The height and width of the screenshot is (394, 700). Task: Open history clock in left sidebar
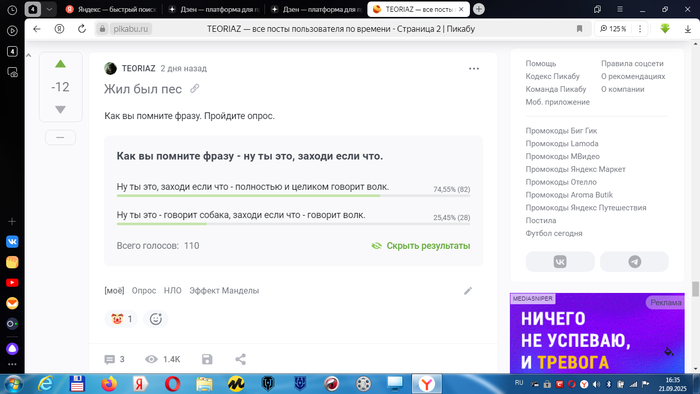[12, 10]
